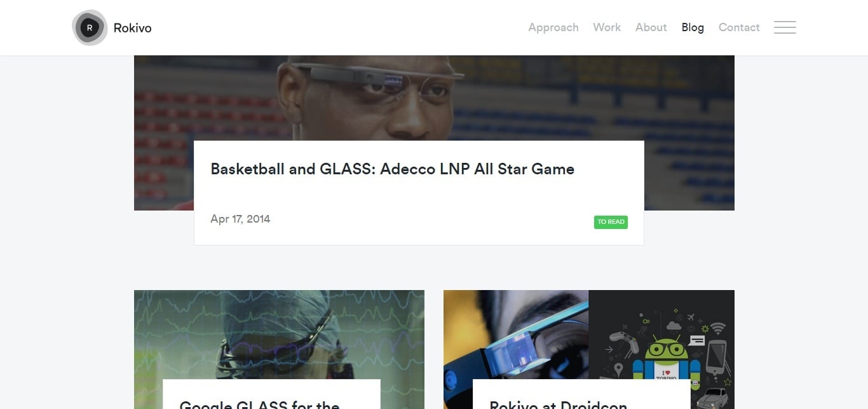This screenshot has height=409, width=868.
Task: Click the white featured post card
Action: (419, 193)
